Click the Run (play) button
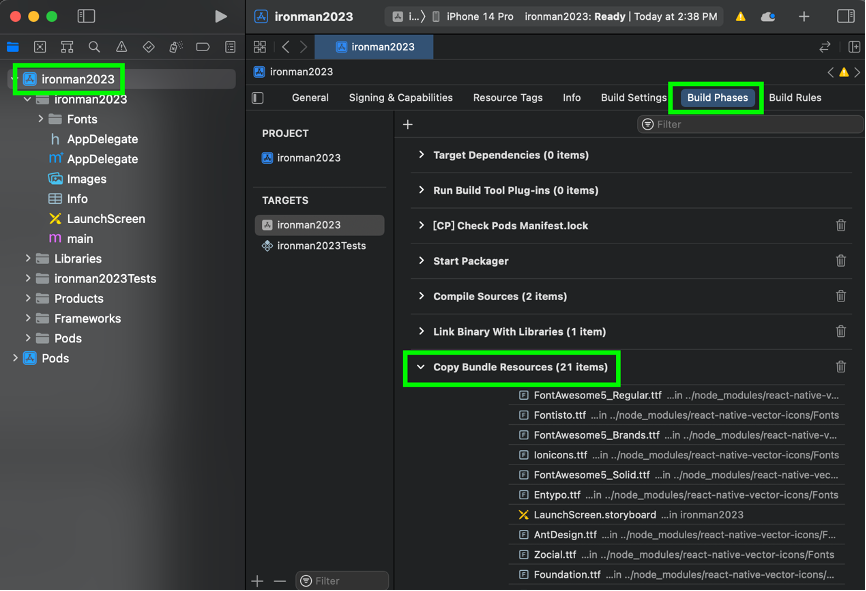This screenshot has height=591, width=866. coord(220,17)
